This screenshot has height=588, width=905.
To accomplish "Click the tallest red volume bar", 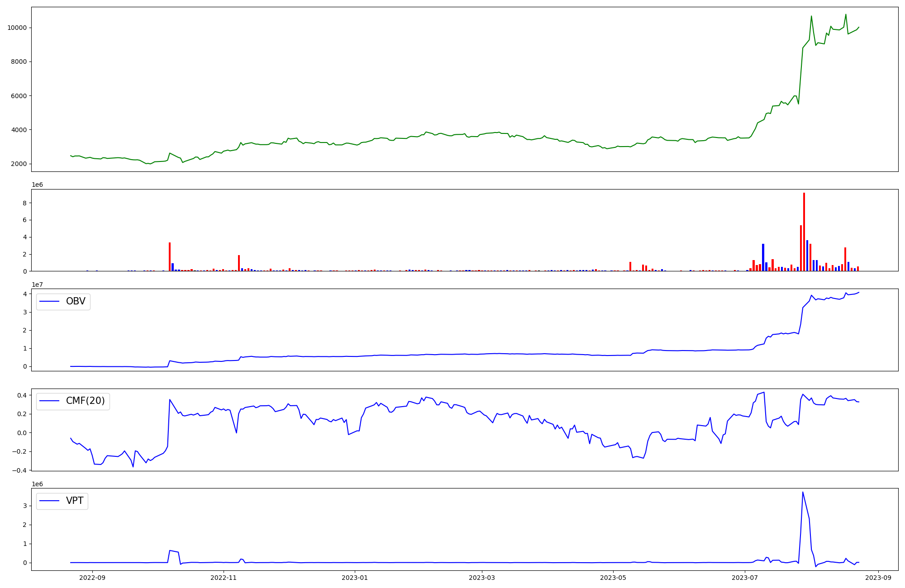I will coord(804,232).
